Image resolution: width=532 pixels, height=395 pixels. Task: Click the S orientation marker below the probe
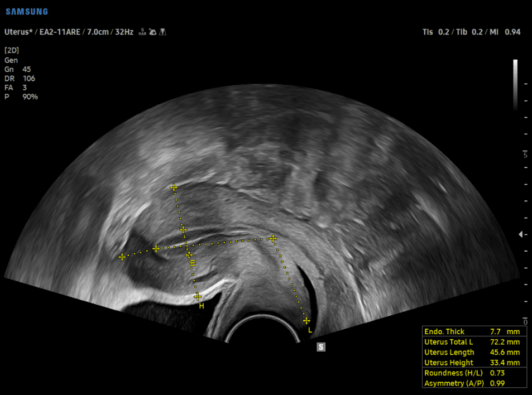coord(321,347)
